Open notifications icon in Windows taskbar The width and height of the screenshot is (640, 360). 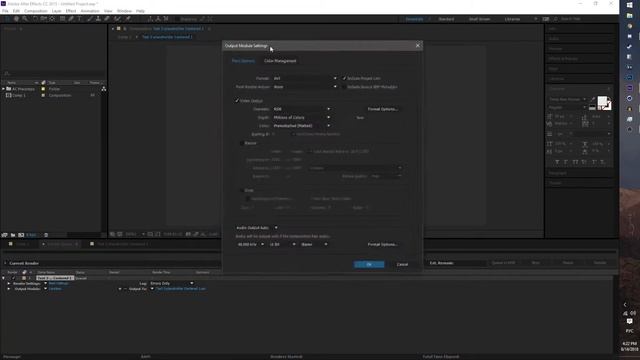click(629, 322)
